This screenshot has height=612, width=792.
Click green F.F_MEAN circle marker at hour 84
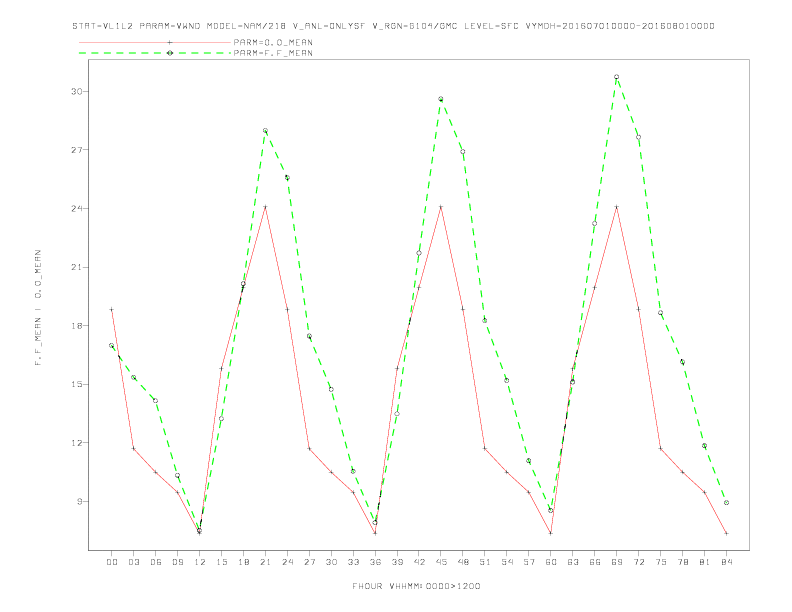pos(726,502)
